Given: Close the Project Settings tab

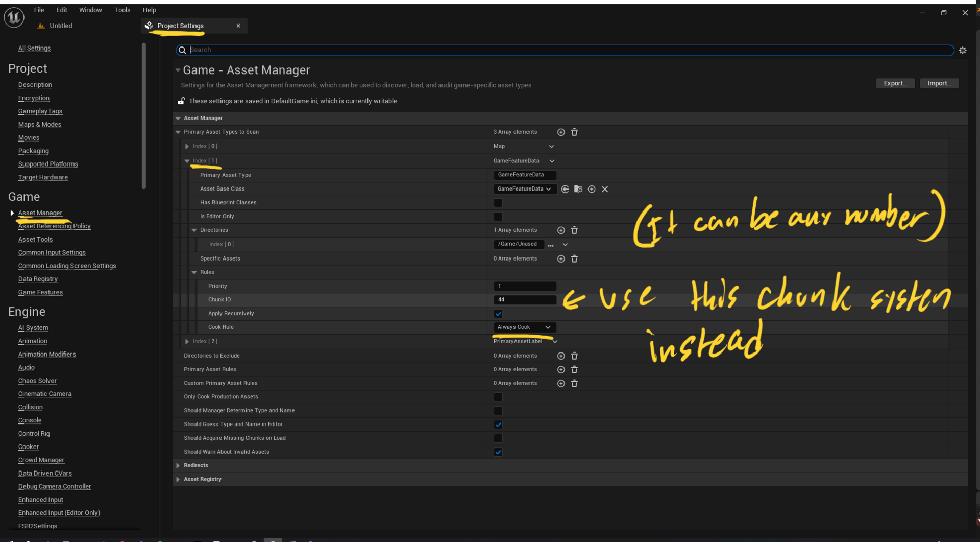Looking at the screenshot, I should coord(238,26).
